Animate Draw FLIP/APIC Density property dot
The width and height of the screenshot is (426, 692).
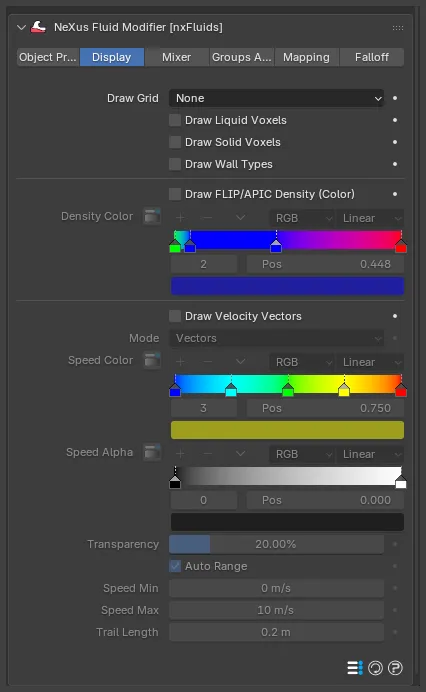(x=395, y=194)
